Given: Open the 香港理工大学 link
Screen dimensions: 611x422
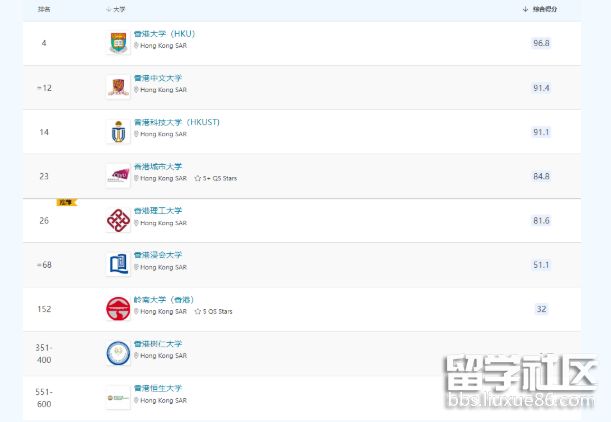Looking at the screenshot, I should tap(158, 211).
